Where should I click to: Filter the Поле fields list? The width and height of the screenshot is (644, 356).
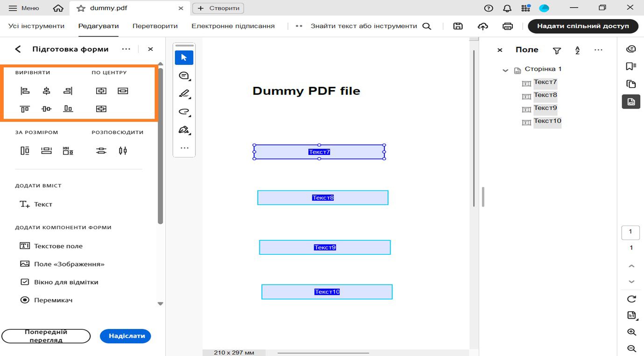click(557, 50)
